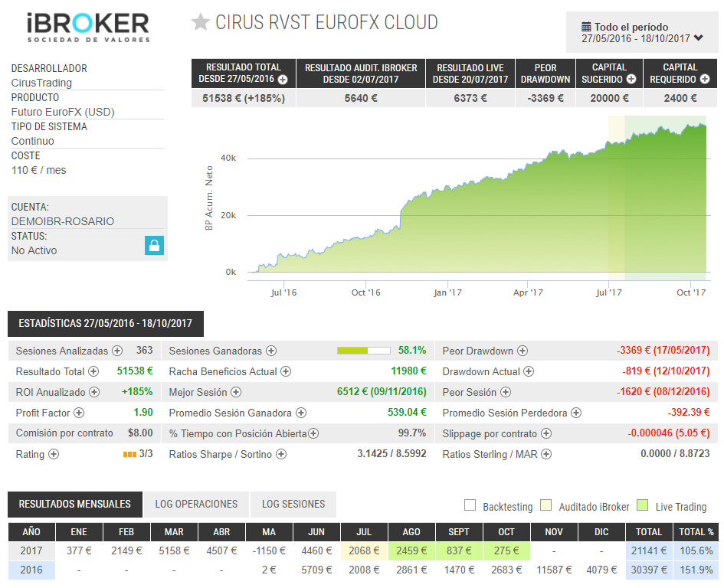
Task: Toggle the Backtesting legend checkbox
Action: pos(470,505)
